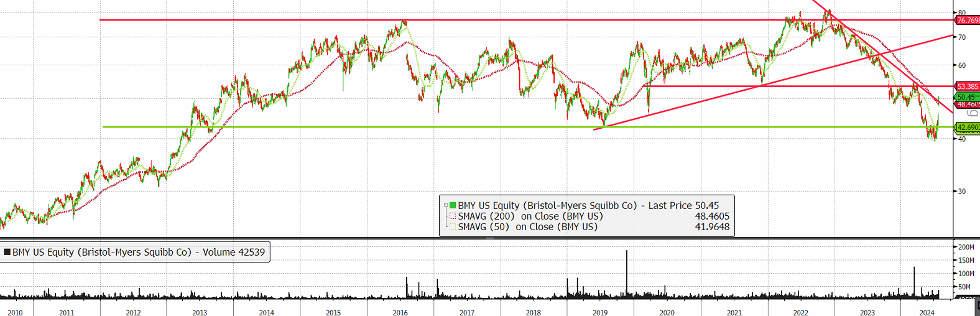
Task: Click the green 50.45 last price tag
Action: click(968, 97)
